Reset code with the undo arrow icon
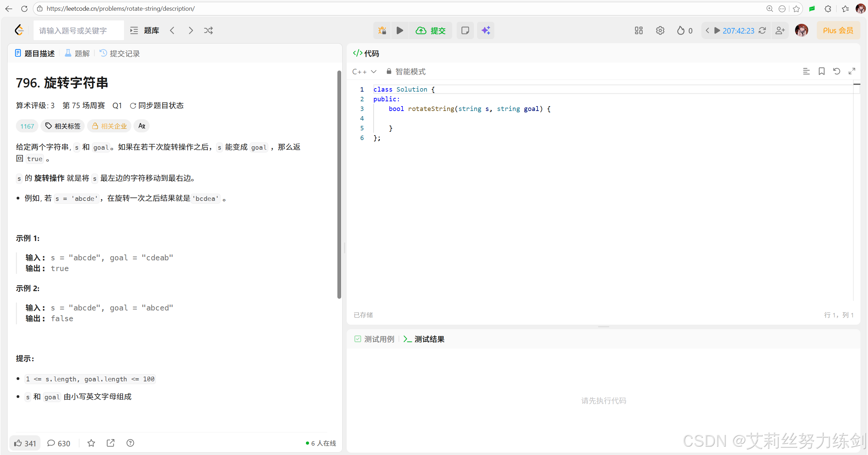This screenshot has height=455, width=868. pyautogui.click(x=837, y=71)
